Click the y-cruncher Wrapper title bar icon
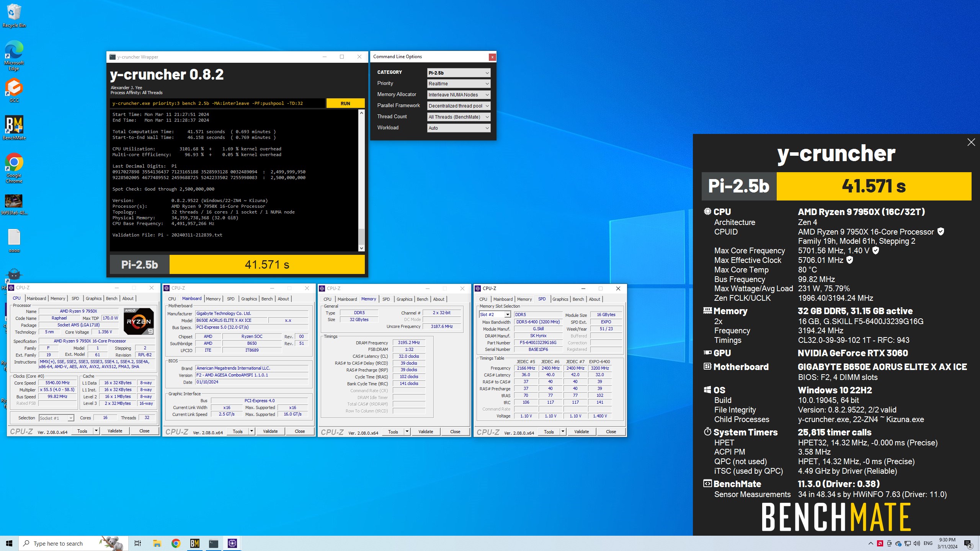980x551 pixels. 112,57
